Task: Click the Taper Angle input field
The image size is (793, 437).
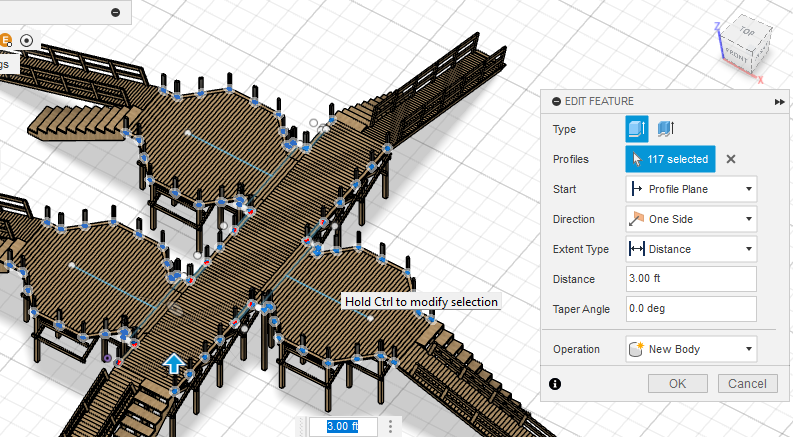Action: 691,309
